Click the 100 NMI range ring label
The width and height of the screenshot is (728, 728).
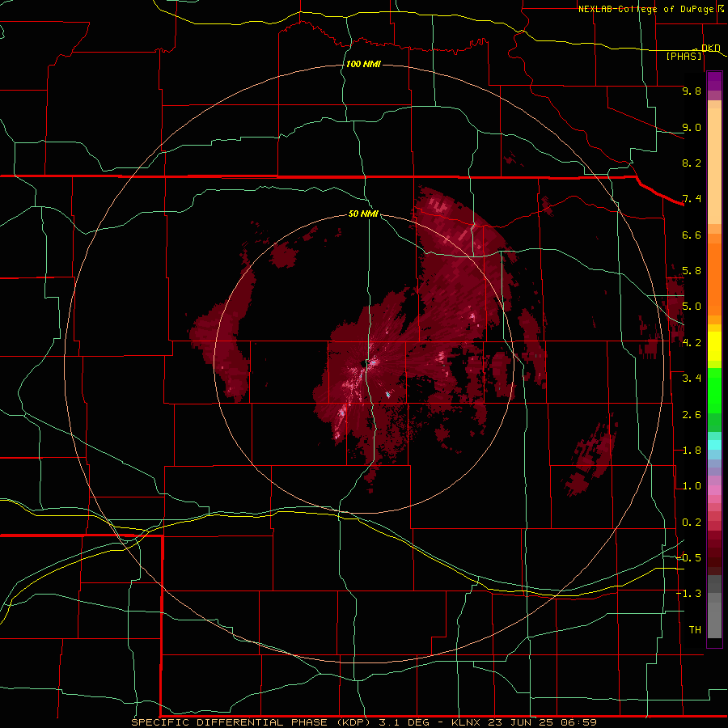click(363, 64)
